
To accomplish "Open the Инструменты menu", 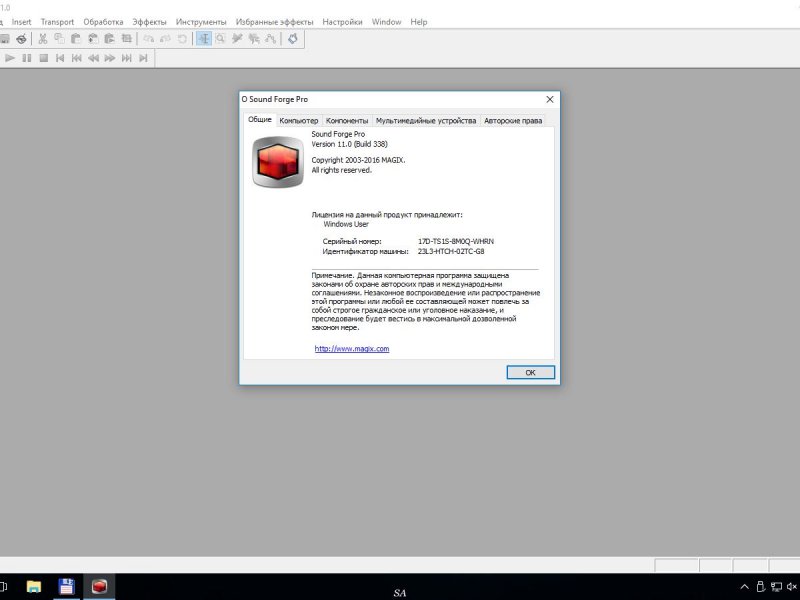I will [201, 22].
